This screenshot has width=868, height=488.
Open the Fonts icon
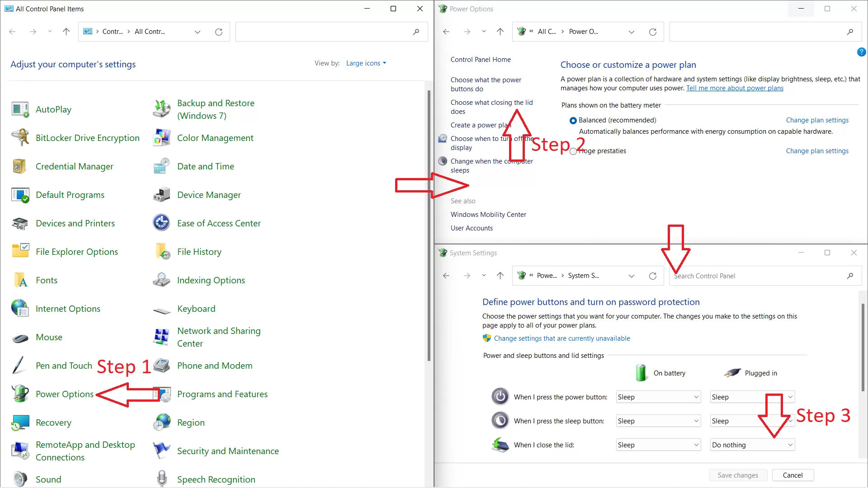(20, 280)
